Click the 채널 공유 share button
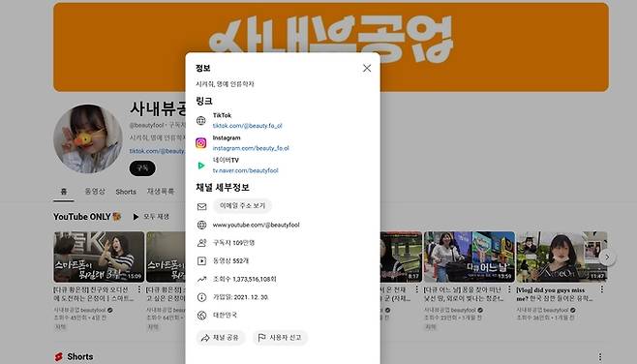 (x=221, y=338)
